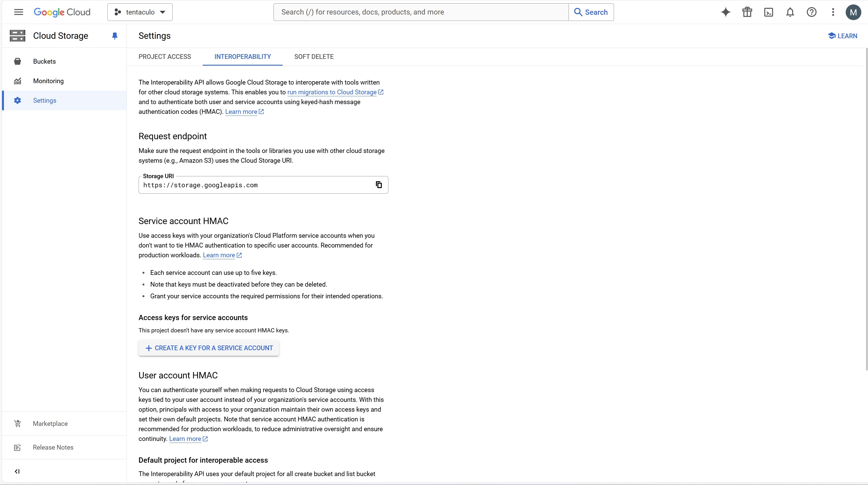Screen dimensions: 868x485
Task: Select Settings in the sidebar
Action: tap(64, 100)
